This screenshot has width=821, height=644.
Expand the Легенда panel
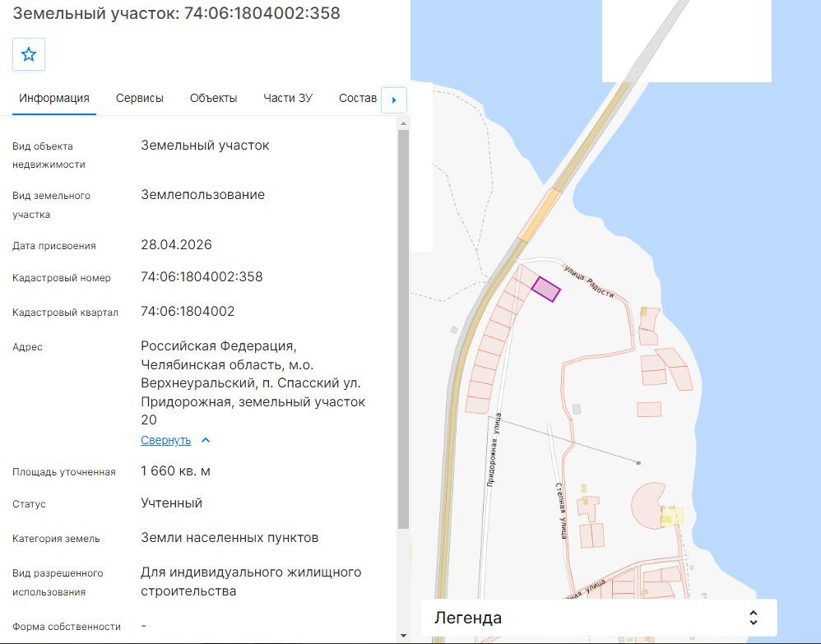tap(598, 618)
